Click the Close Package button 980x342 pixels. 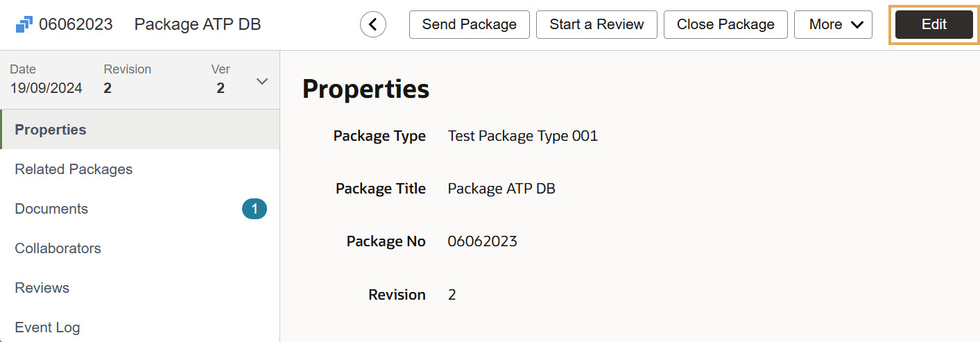725,25
